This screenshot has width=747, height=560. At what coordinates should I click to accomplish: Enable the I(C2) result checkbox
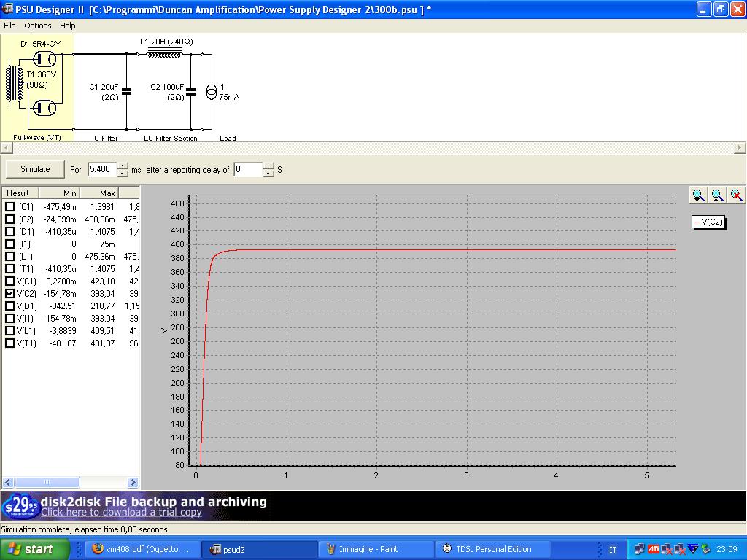coord(9,219)
